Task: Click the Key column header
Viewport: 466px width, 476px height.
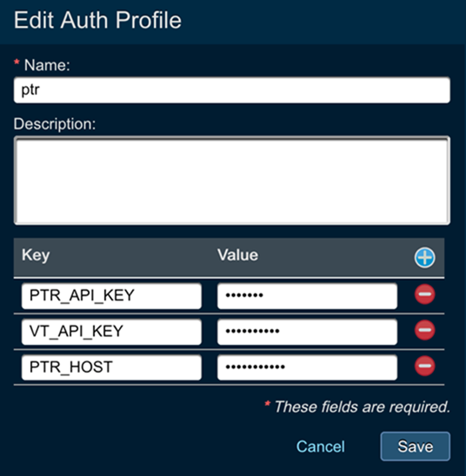Action: coord(36,255)
